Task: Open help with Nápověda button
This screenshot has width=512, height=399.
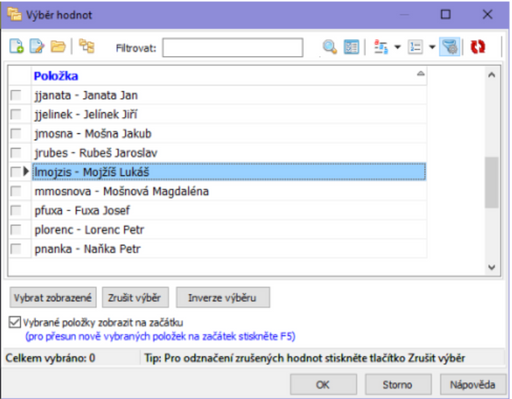Action: coord(473,385)
